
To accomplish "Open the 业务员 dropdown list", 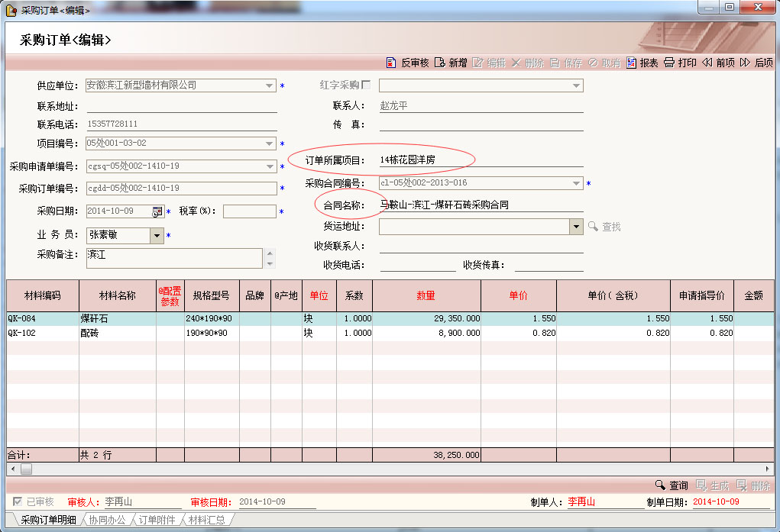I will tap(157, 236).
